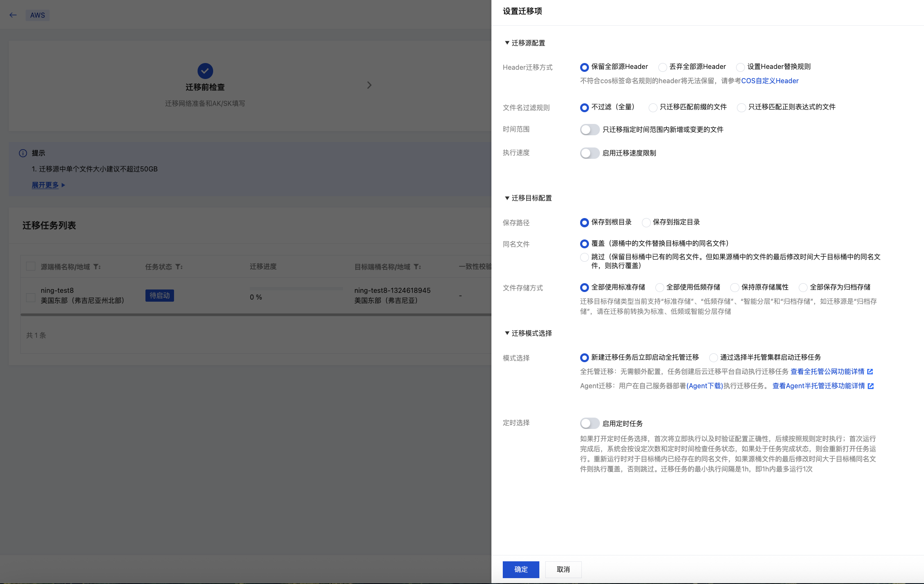Enable 只迁移指定时间范围内新增或变更的文件 toggle

click(x=589, y=129)
